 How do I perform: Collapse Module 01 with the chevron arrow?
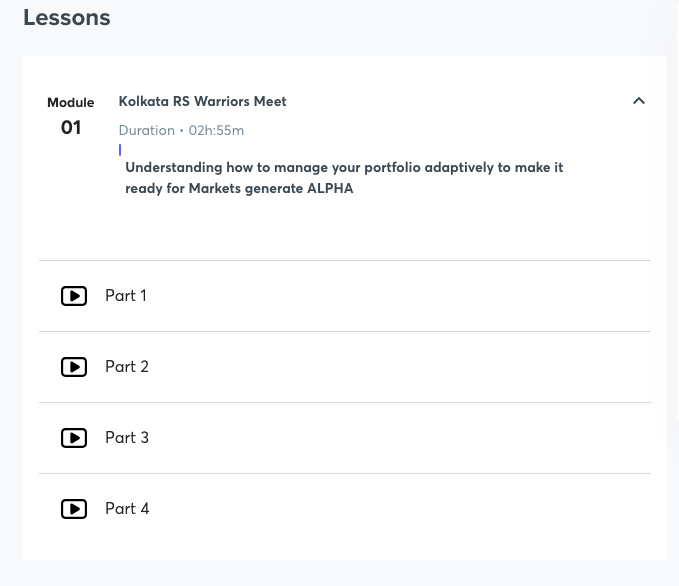tap(639, 101)
